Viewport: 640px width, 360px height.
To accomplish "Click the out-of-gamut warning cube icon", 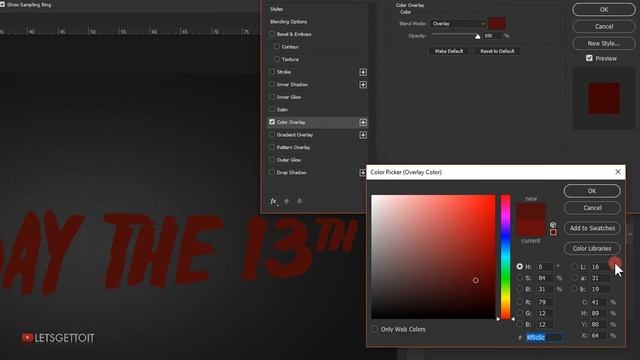I will point(553,225).
